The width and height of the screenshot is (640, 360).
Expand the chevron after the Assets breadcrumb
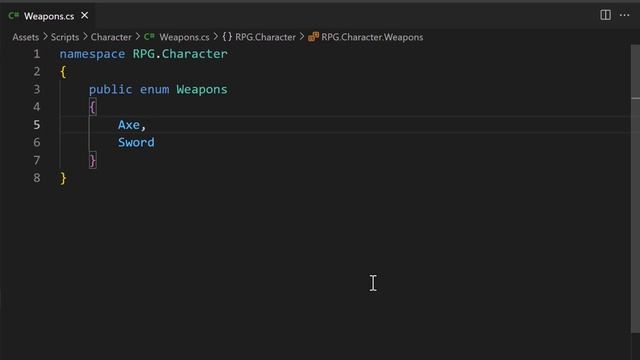click(x=45, y=37)
